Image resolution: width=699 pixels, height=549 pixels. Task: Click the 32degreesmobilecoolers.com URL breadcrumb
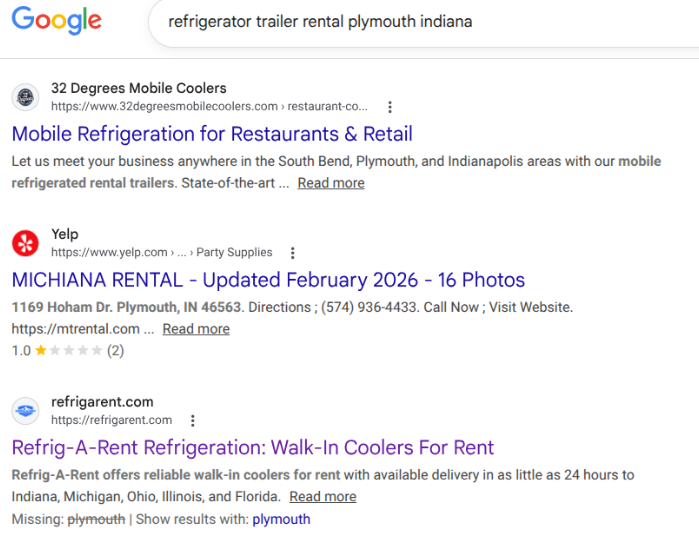[209, 107]
